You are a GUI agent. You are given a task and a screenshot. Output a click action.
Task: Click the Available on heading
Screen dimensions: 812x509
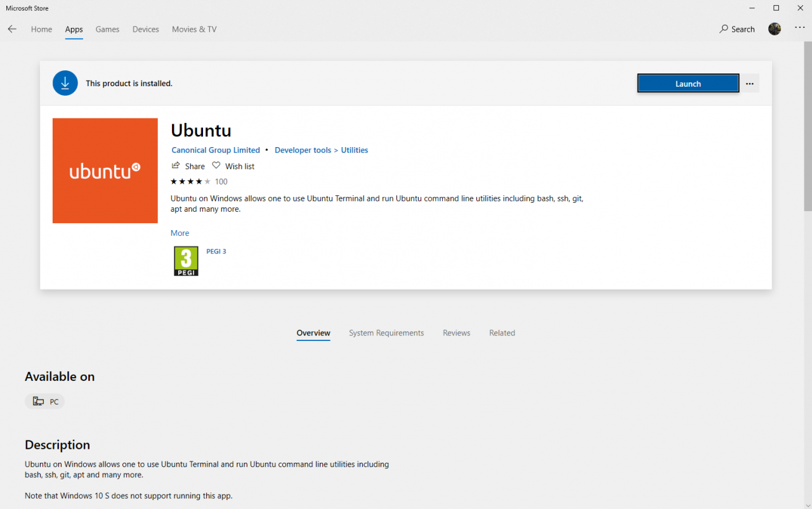click(x=60, y=377)
